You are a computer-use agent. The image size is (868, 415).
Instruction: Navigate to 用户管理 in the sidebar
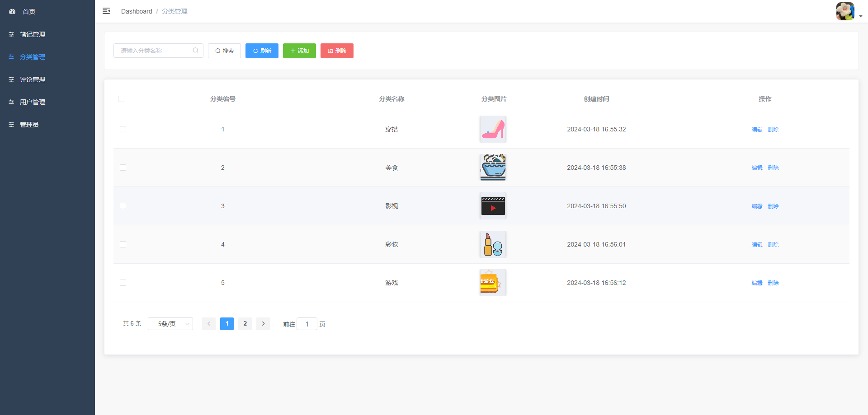tap(32, 102)
